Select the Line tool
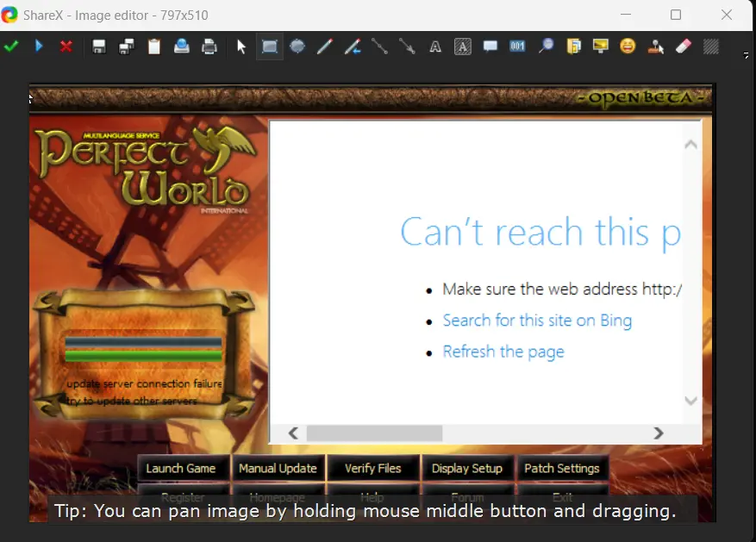This screenshot has height=542, width=756. point(380,47)
